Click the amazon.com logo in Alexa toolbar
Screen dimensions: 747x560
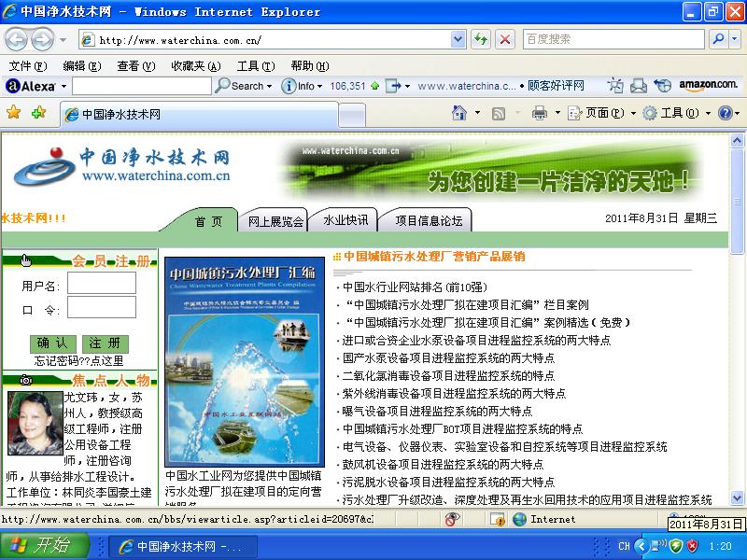tap(708, 85)
